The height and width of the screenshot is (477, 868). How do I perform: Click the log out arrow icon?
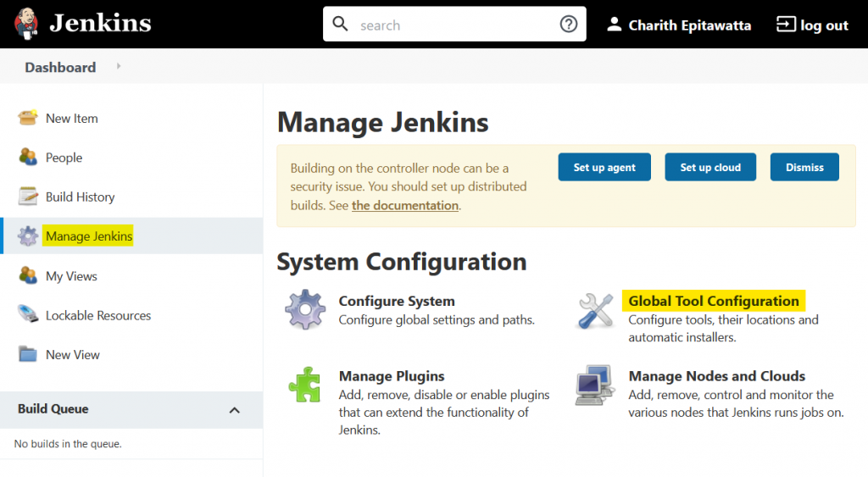[786, 25]
